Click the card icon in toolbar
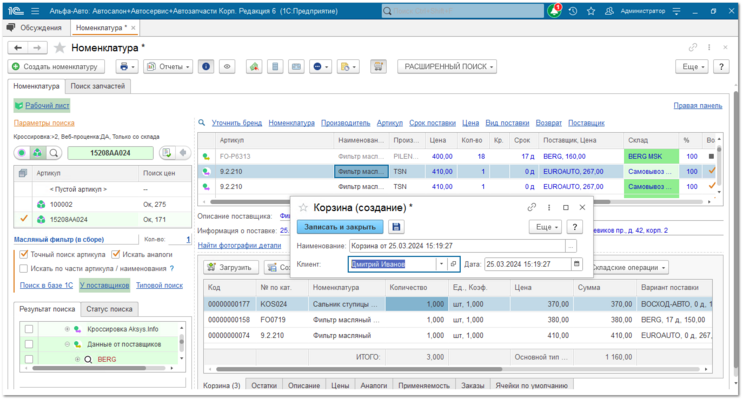The height and width of the screenshot is (400, 743). tap(296, 67)
